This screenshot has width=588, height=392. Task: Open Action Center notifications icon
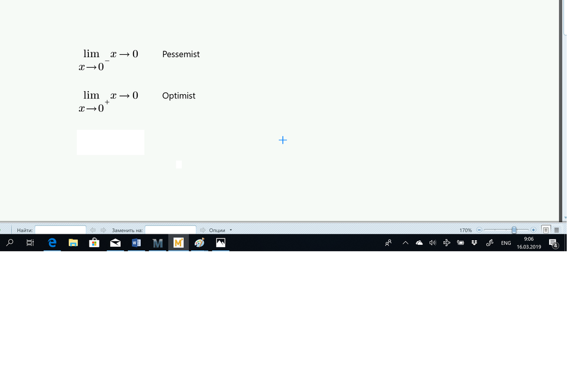click(553, 243)
